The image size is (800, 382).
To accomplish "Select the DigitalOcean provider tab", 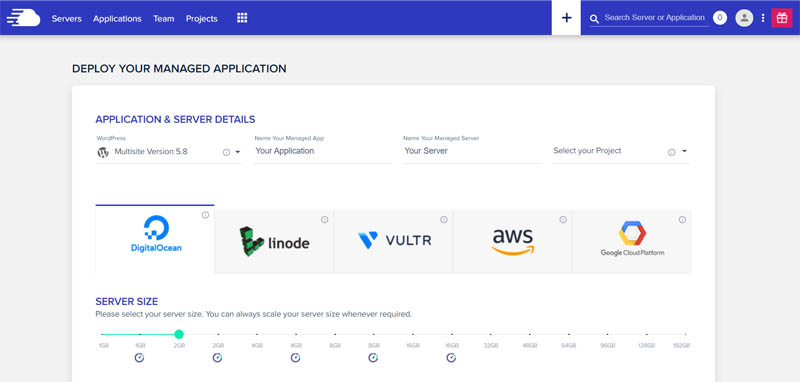I will click(x=155, y=239).
